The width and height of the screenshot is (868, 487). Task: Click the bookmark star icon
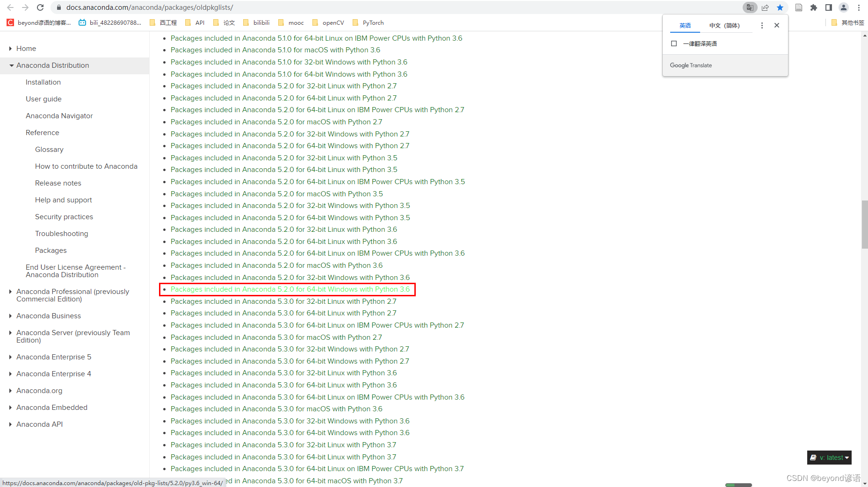(x=780, y=7)
